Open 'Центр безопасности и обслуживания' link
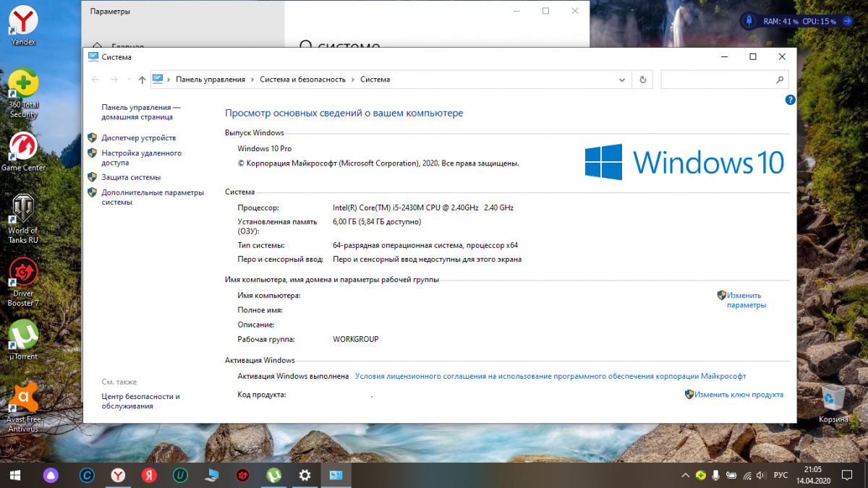 140,401
